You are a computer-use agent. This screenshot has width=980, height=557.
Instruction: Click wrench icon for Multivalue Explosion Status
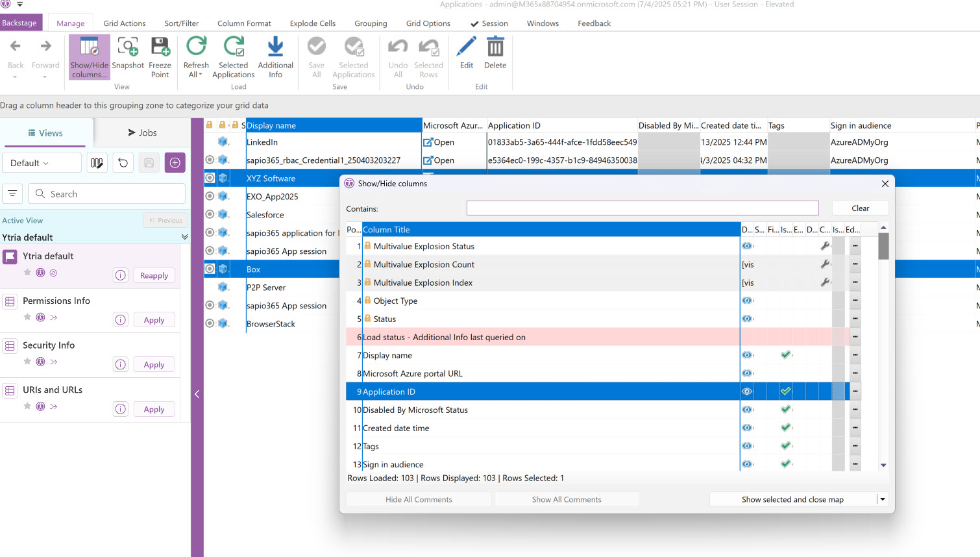coord(825,246)
